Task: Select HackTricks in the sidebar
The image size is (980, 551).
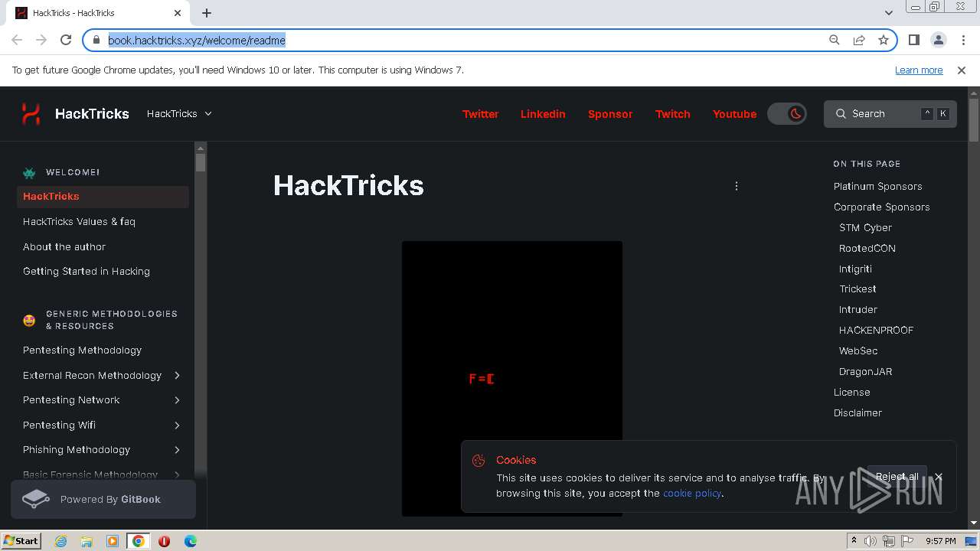Action: [103, 196]
